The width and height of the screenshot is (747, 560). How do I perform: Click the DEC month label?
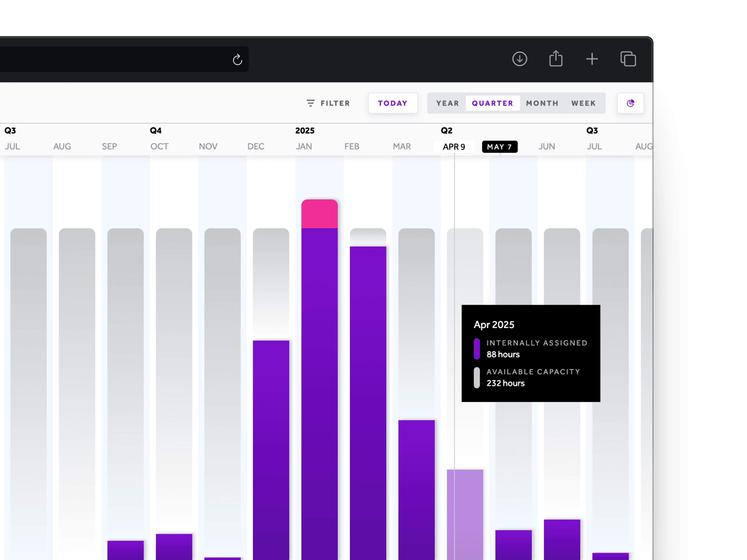click(256, 146)
